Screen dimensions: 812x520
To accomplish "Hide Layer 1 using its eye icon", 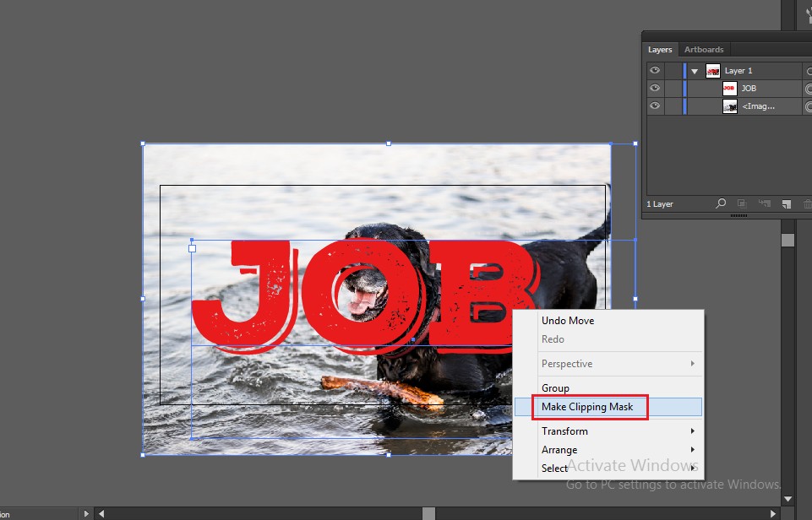I will tap(655, 71).
